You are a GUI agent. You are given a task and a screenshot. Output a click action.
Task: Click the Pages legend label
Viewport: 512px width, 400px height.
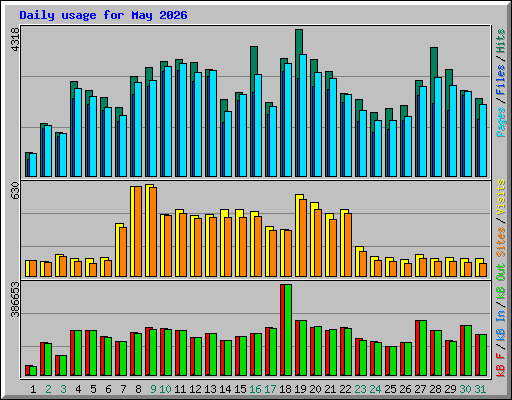tap(501, 122)
